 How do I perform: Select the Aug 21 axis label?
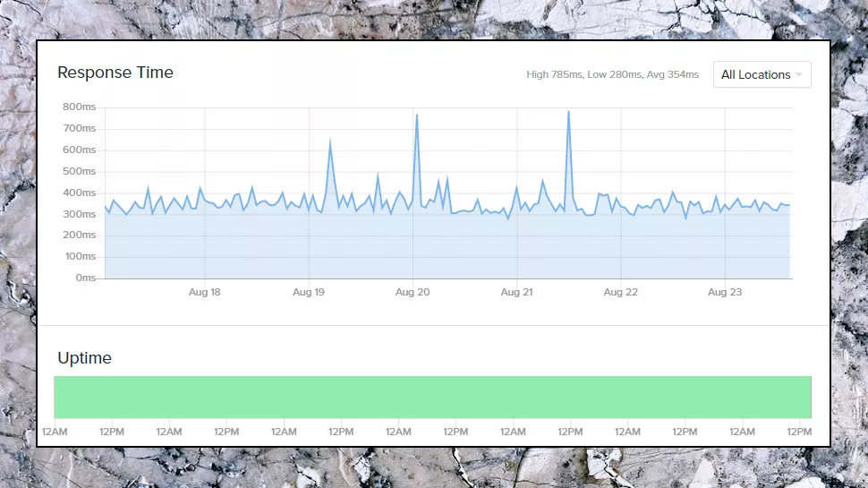pos(516,292)
